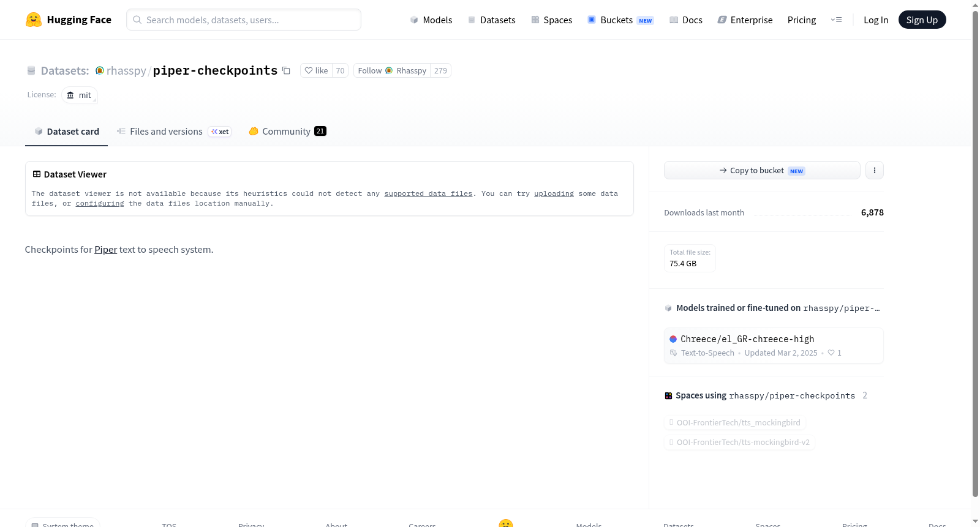
Task: Open OOI-FrontierTech/tts_mockingbird space
Action: point(735,422)
